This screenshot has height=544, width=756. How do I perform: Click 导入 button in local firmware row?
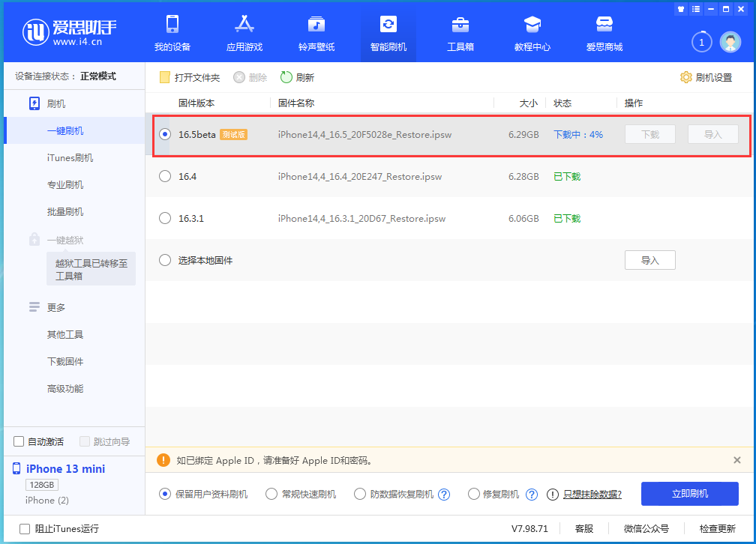click(650, 260)
